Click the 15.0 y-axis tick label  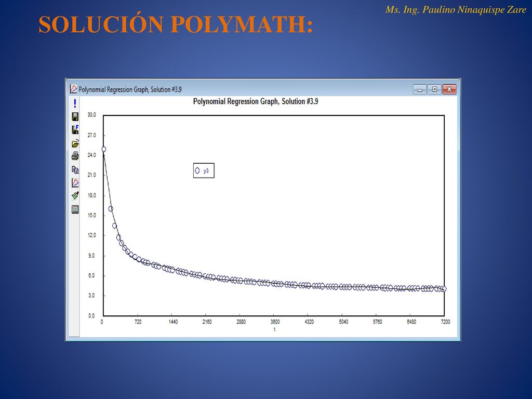click(92, 216)
